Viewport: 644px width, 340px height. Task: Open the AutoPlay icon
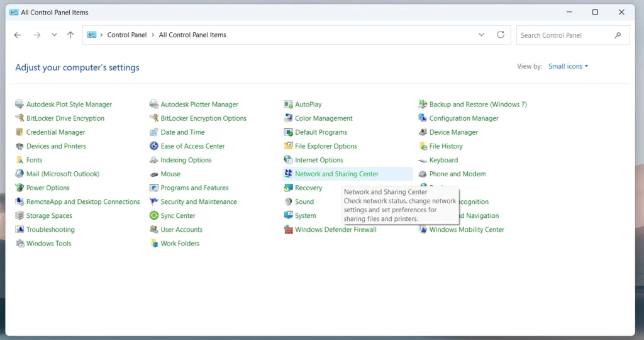pos(288,105)
